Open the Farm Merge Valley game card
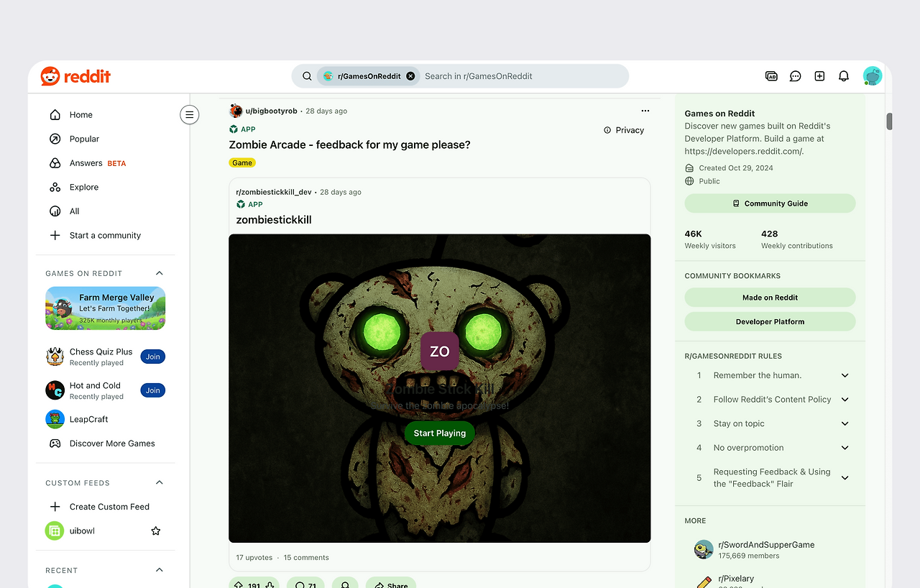Image resolution: width=920 pixels, height=588 pixels. tap(106, 308)
